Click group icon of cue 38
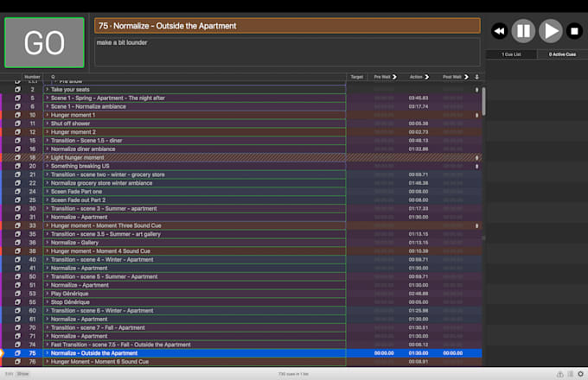Image resolution: width=588 pixels, height=380 pixels. click(x=17, y=250)
